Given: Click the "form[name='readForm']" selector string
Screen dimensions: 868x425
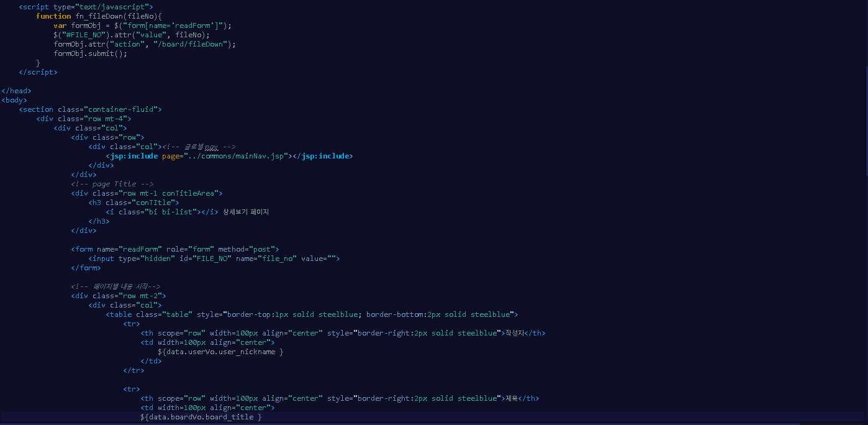Looking at the screenshot, I should [x=174, y=25].
